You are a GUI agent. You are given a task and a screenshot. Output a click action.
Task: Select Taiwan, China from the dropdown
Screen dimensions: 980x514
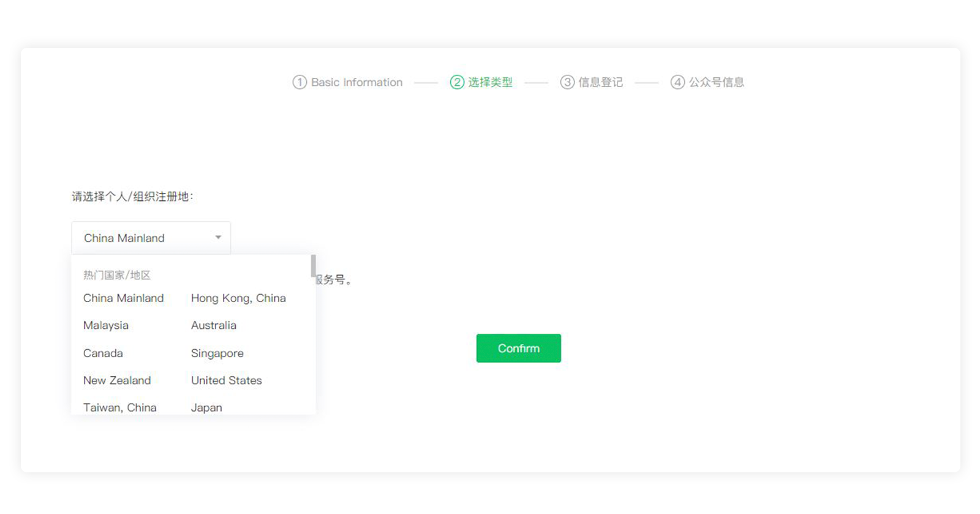[x=120, y=407]
